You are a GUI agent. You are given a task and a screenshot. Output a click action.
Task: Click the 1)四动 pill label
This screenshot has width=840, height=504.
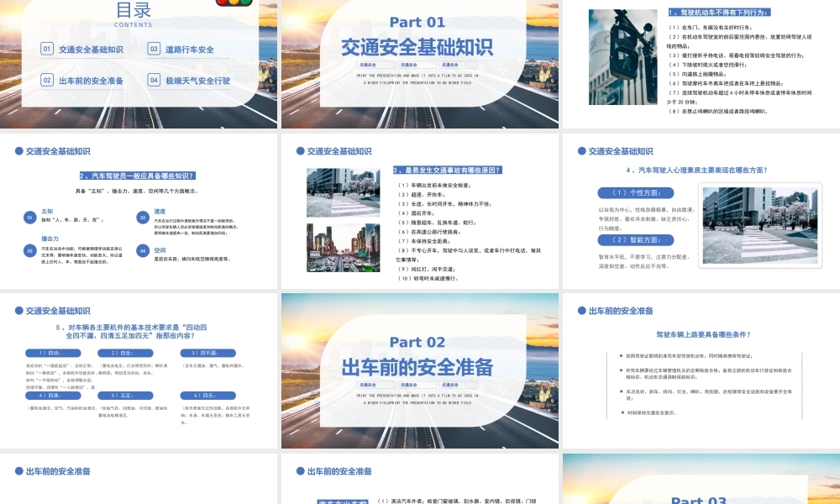(x=53, y=353)
